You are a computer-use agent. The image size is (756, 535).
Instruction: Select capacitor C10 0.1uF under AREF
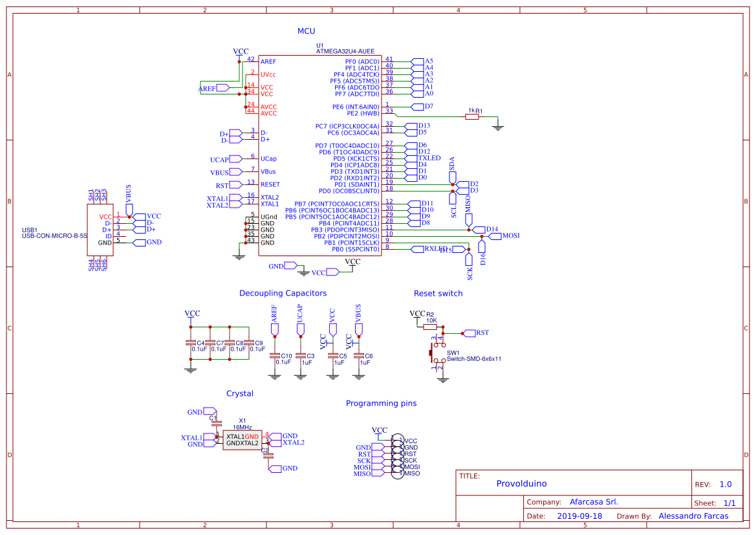tap(275, 356)
